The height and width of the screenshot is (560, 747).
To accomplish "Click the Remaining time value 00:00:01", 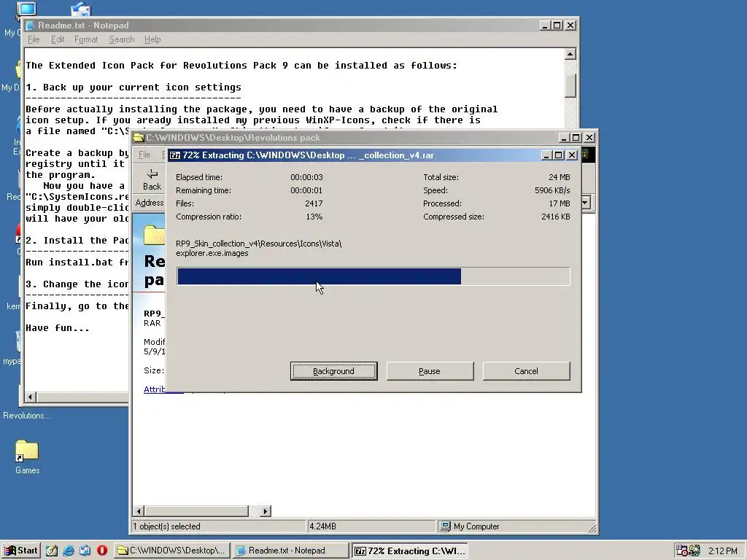I will tap(306, 190).
